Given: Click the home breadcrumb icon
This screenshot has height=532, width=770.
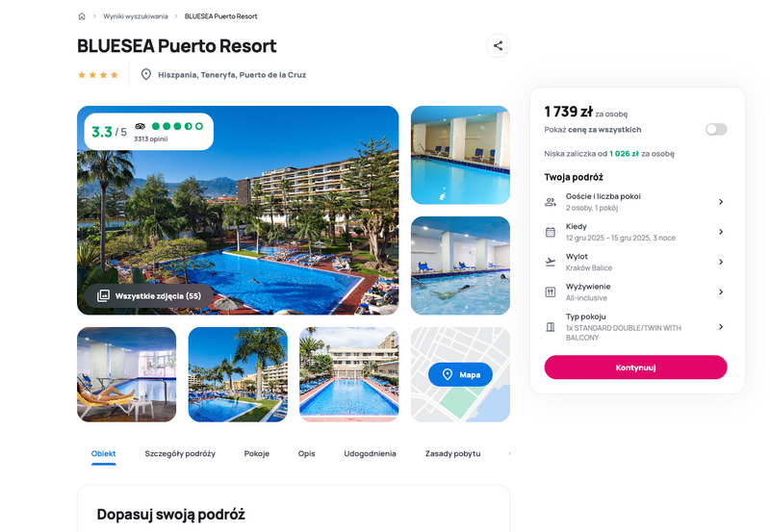Looking at the screenshot, I should click(82, 16).
